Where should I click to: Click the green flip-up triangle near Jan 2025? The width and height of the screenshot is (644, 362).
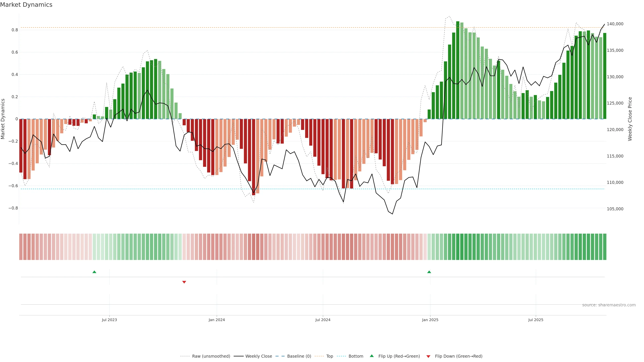(x=429, y=272)
